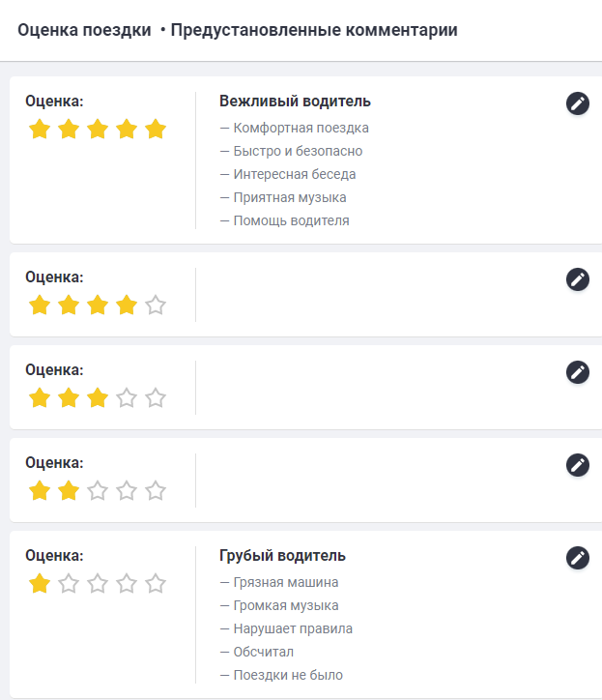Select the 'Приятная музыка' comment
The image size is (602, 700).
tap(289, 197)
